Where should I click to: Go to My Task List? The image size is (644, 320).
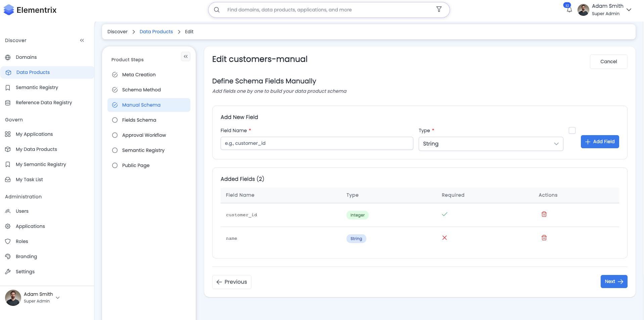tap(29, 179)
